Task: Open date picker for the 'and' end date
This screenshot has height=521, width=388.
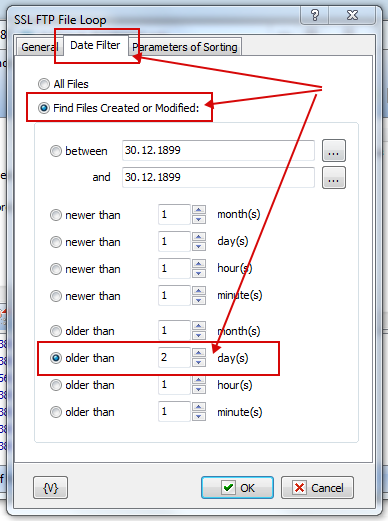Action: click(334, 178)
